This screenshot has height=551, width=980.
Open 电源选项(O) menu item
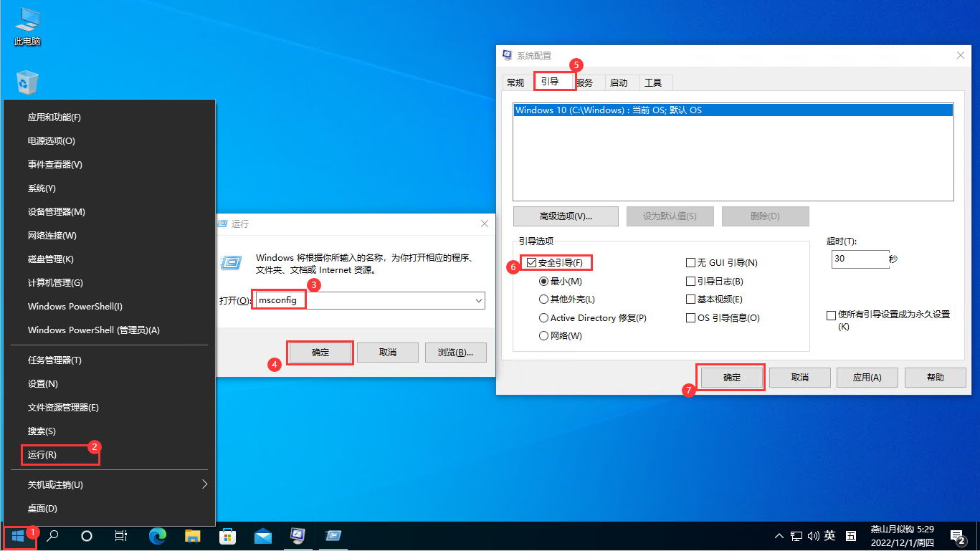coord(109,141)
